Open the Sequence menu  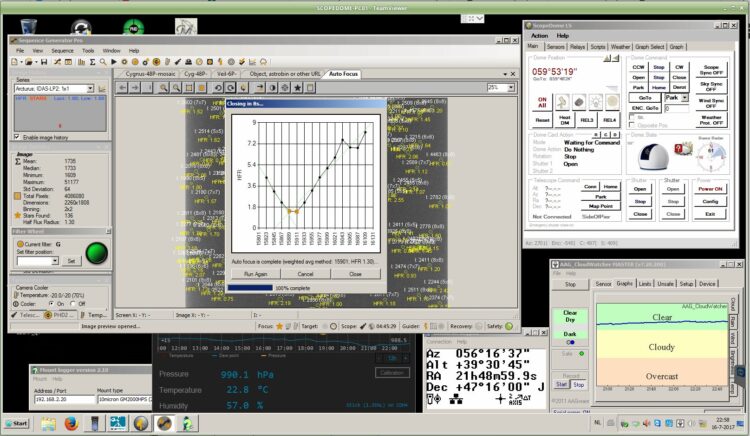[x=62, y=51]
